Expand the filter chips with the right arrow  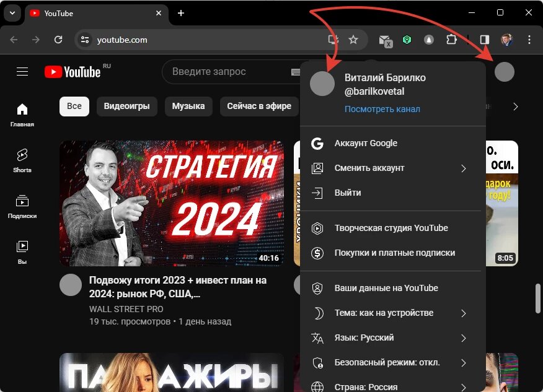pyautogui.click(x=515, y=106)
